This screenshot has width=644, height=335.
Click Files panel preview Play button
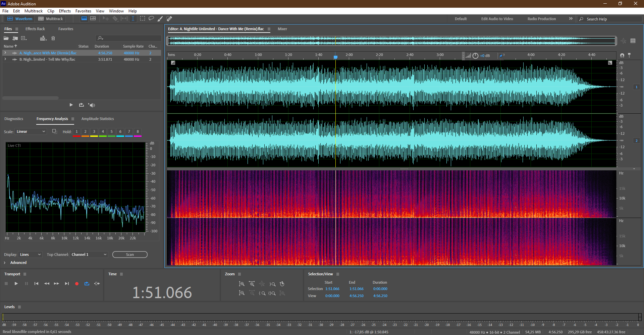pyautogui.click(x=71, y=105)
